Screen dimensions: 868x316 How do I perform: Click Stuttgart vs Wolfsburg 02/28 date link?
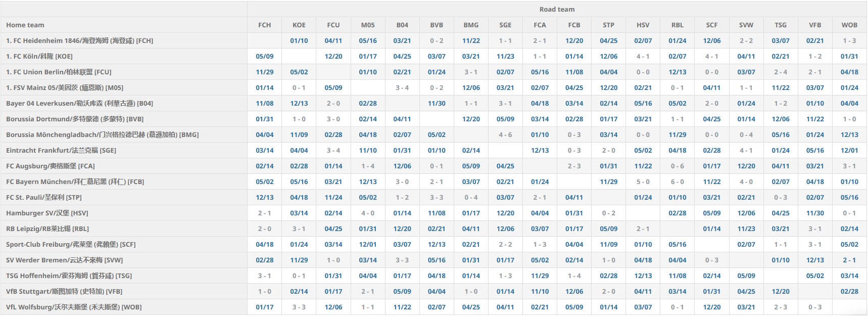[x=849, y=291]
